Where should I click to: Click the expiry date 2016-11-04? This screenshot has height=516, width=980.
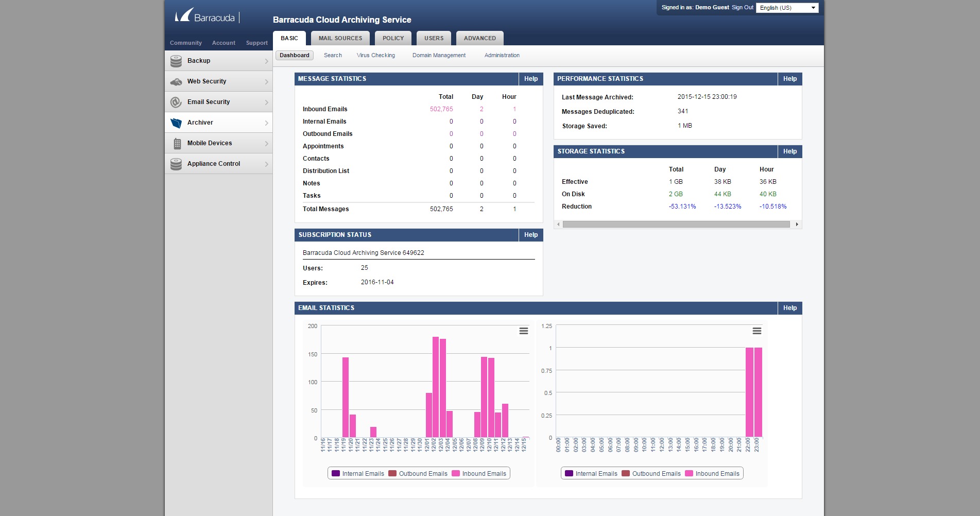(x=377, y=282)
